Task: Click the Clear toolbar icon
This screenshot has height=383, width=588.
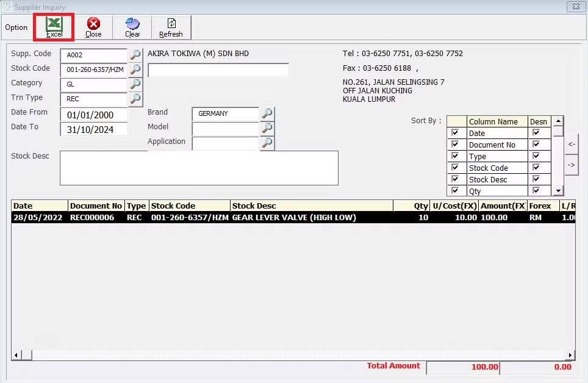Action: pos(132,27)
